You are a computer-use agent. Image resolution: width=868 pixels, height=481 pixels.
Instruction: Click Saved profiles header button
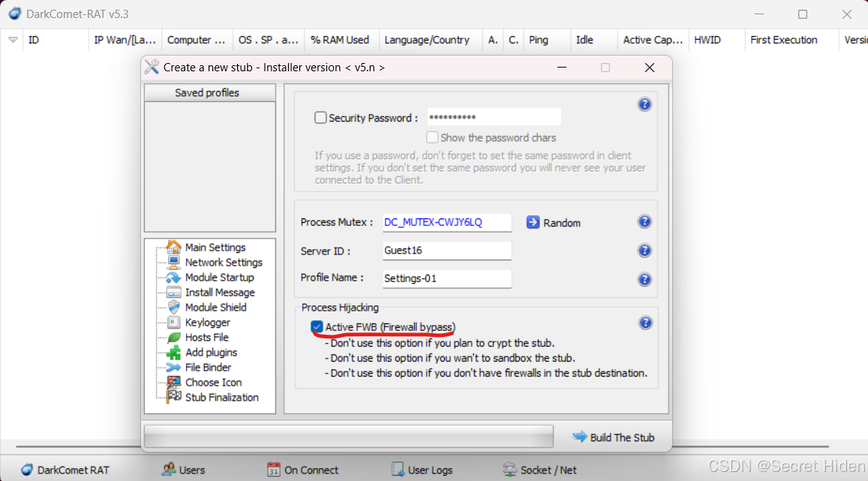[210, 92]
